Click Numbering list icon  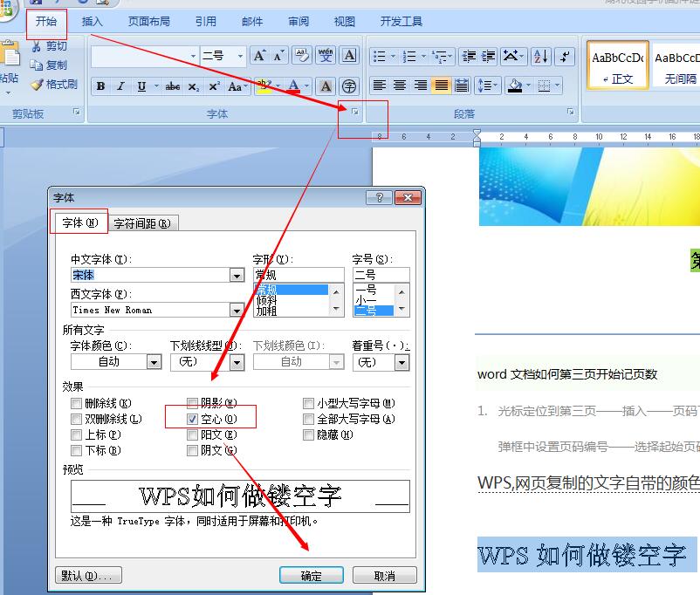409,56
